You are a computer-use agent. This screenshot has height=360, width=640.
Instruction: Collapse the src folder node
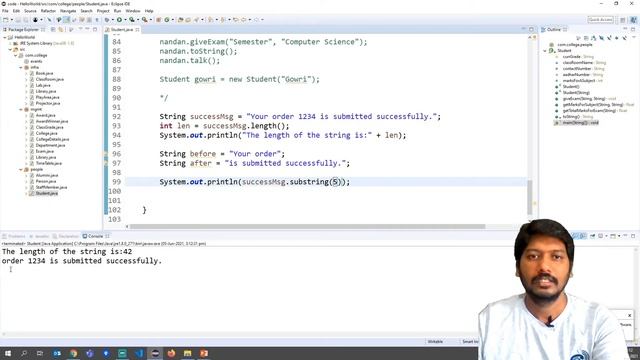pos(10,49)
